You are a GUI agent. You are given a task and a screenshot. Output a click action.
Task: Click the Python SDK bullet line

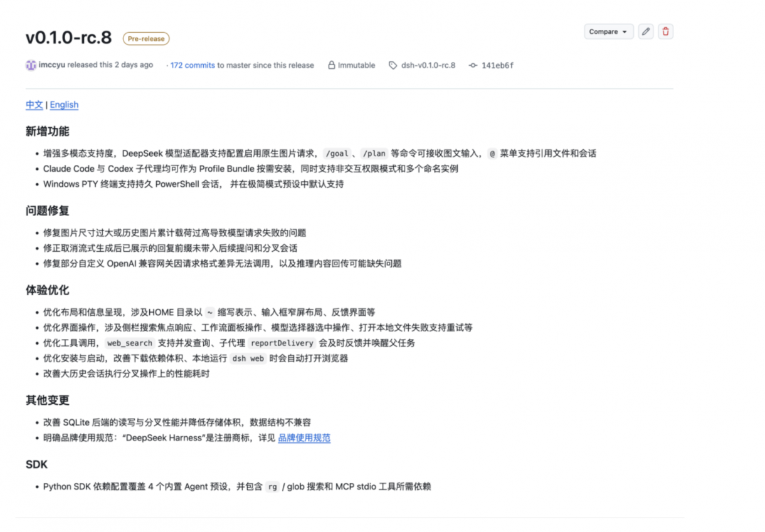pyautogui.click(x=237, y=486)
